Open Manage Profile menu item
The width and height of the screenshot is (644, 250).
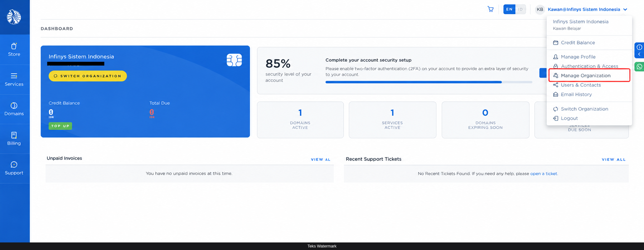coord(578,57)
